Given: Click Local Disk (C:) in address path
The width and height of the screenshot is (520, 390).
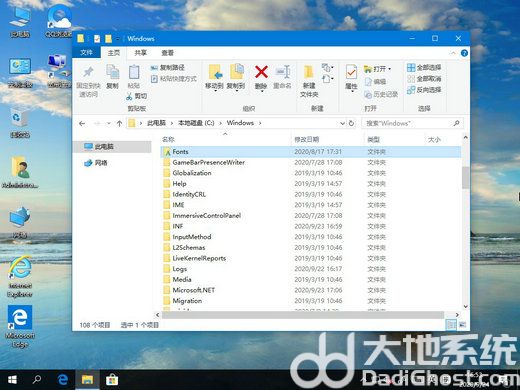Looking at the screenshot, I should tap(196, 123).
